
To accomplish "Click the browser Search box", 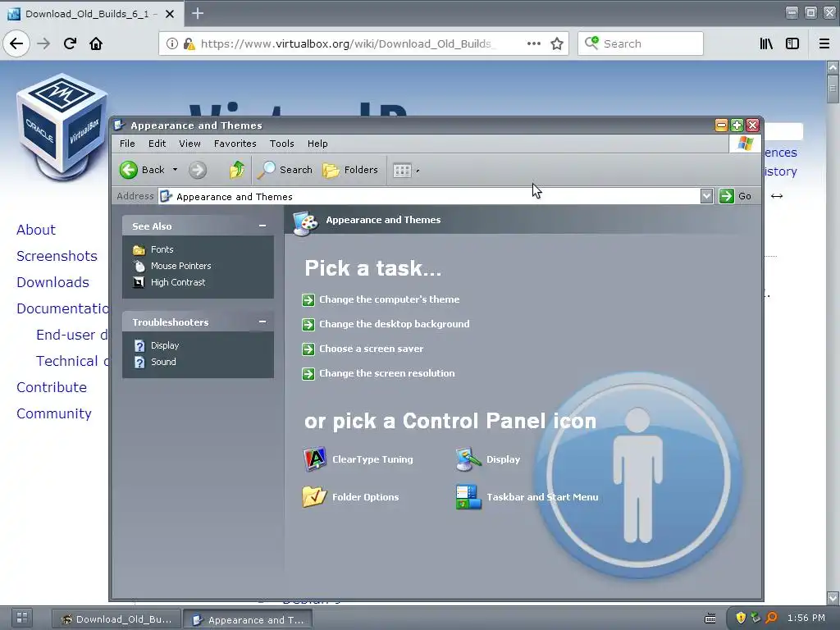I will [x=641, y=43].
